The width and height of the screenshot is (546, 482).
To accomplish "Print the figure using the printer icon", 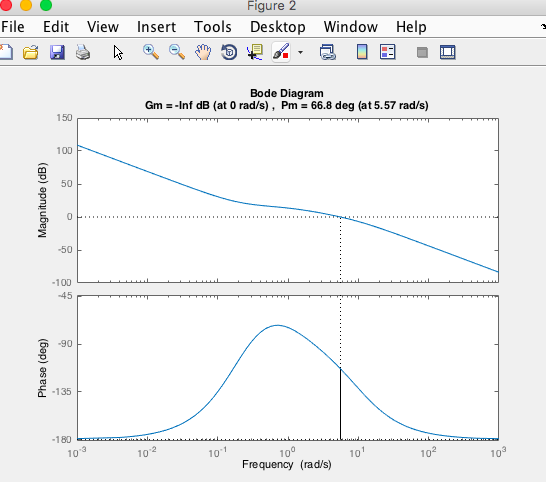I will pyautogui.click(x=83, y=53).
